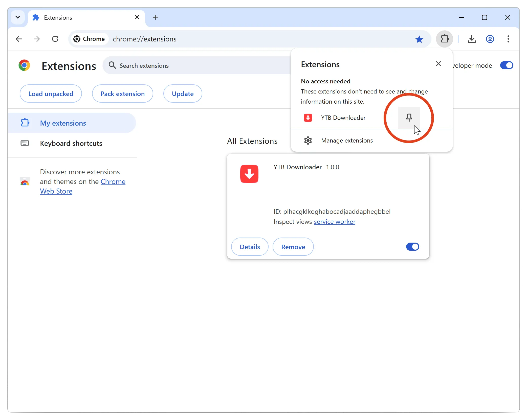Expand the tab search dropdown arrow
This screenshot has height=420, width=527.
pos(18,17)
